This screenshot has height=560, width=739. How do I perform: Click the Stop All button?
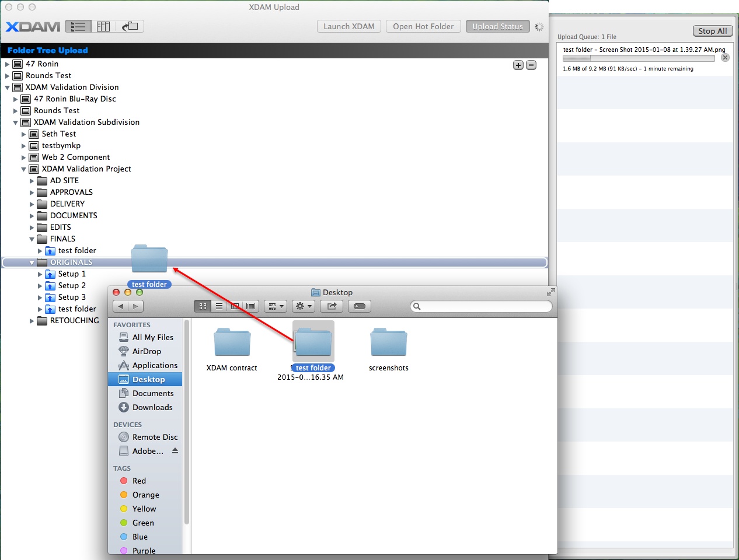point(712,31)
